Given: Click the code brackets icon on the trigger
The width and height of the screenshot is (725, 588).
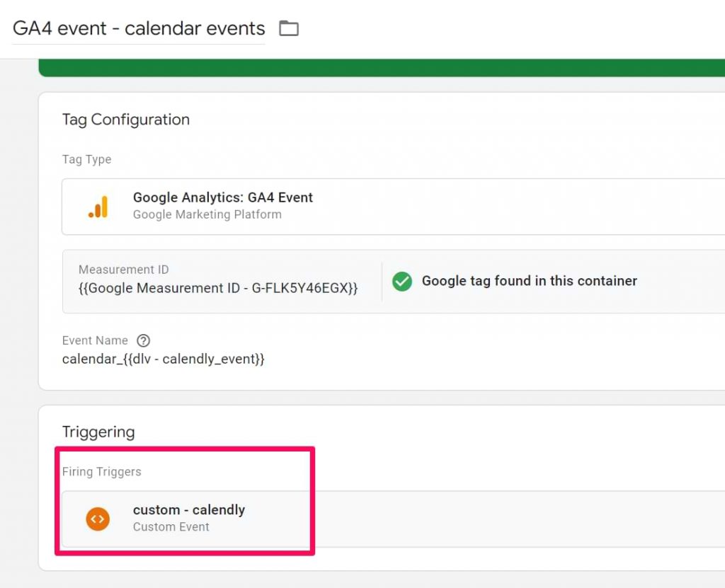Looking at the screenshot, I should [98, 518].
